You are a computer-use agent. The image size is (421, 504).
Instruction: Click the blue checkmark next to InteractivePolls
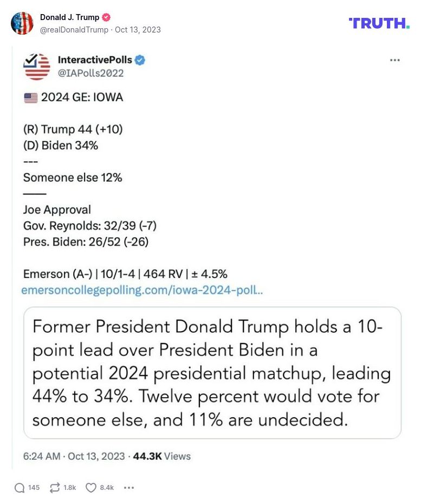[140, 60]
